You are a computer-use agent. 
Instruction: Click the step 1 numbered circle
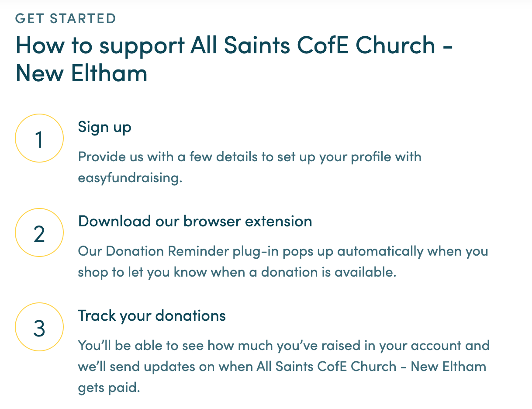[x=39, y=139]
